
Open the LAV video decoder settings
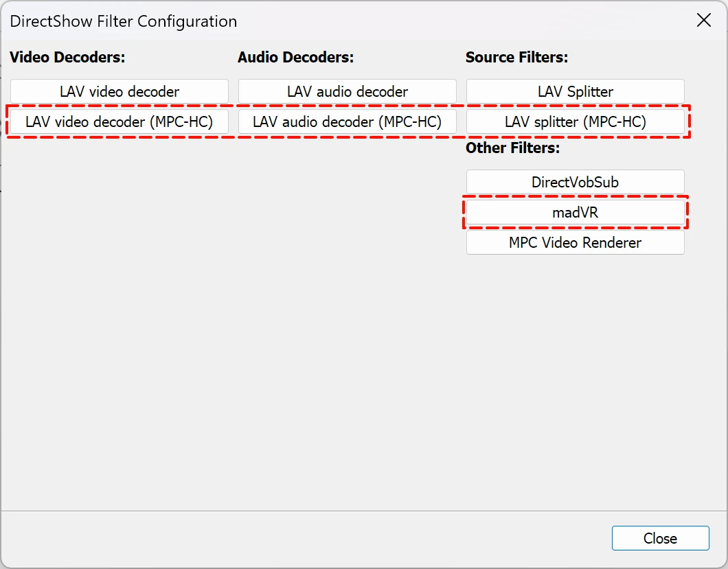pyautogui.click(x=120, y=91)
